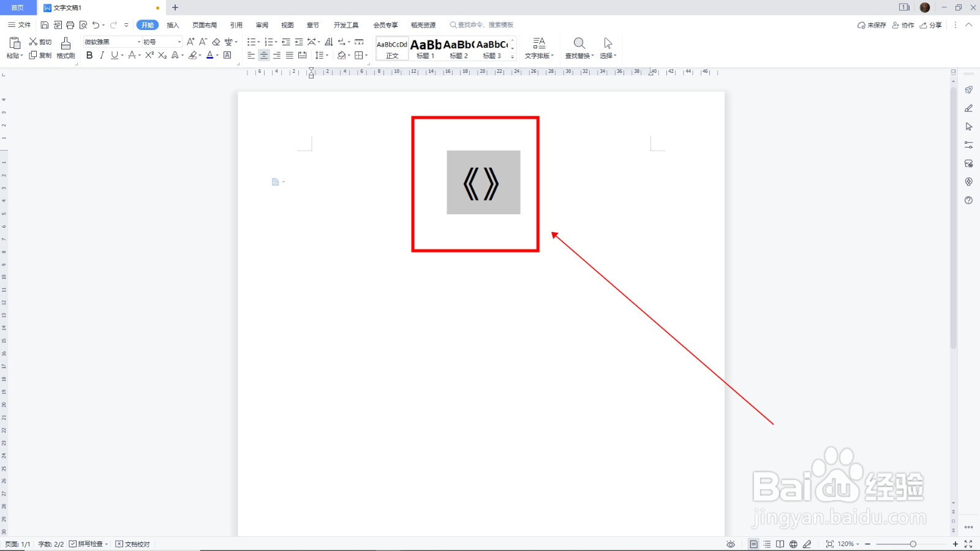Open Print Preview icon
980x551 pixels.
pos(83,25)
